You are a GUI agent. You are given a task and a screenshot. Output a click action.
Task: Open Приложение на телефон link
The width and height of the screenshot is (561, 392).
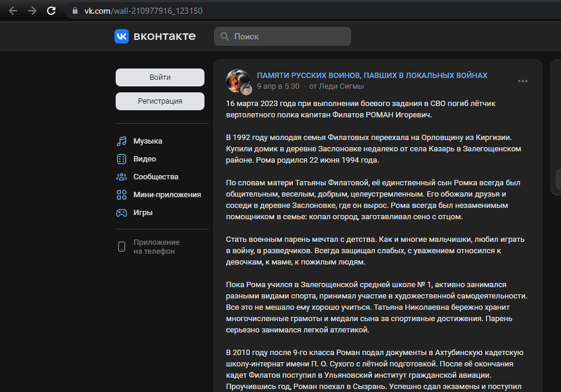click(156, 247)
